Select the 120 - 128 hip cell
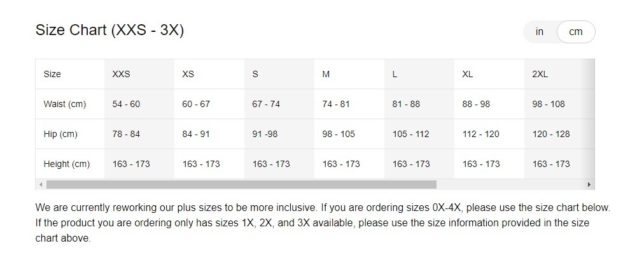The width and height of the screenshot is (644, 262). (551, 134)
